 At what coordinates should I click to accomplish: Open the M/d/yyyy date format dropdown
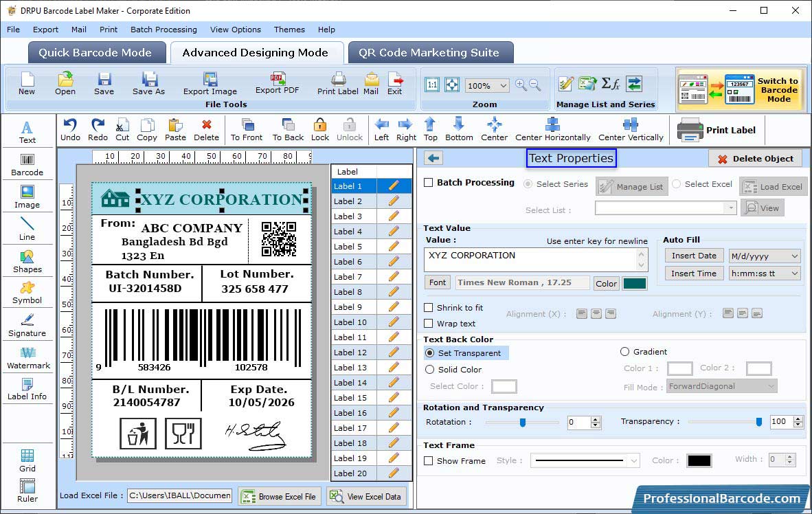765,256
